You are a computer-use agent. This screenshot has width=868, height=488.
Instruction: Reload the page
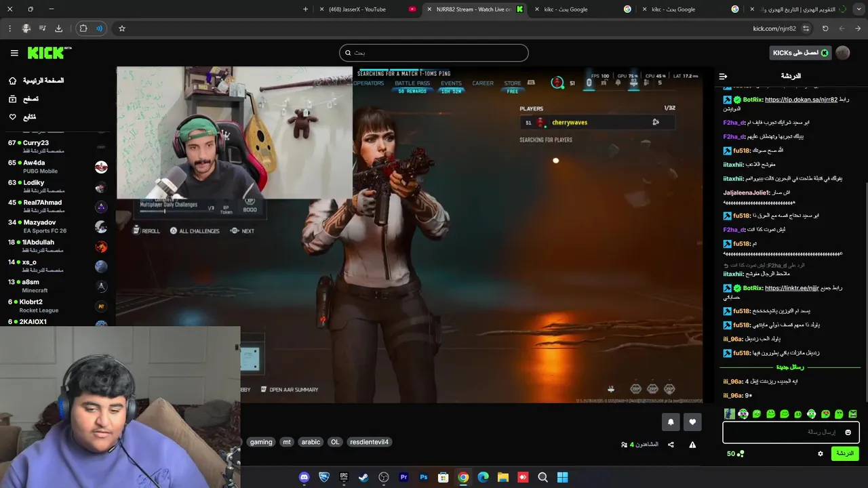825,28
